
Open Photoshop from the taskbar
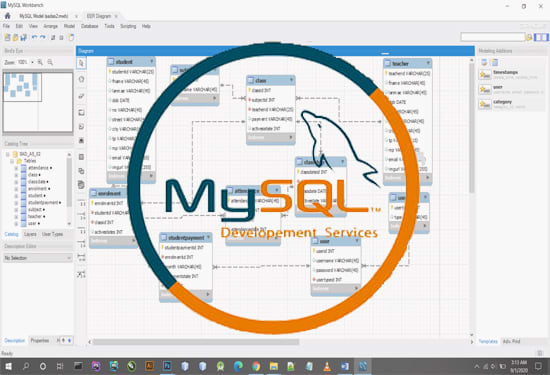coord(167,367)
